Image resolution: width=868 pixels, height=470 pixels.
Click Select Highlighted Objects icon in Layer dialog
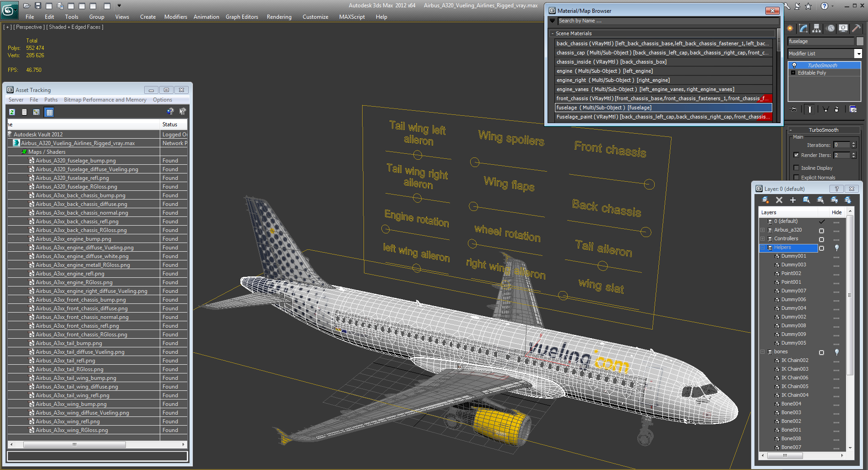[807, 200]
